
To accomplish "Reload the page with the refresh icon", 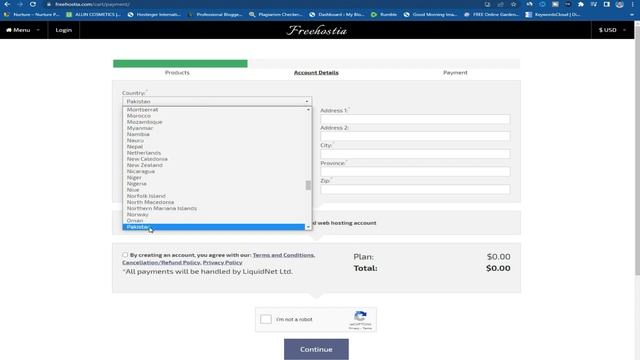I will (33, 4).
